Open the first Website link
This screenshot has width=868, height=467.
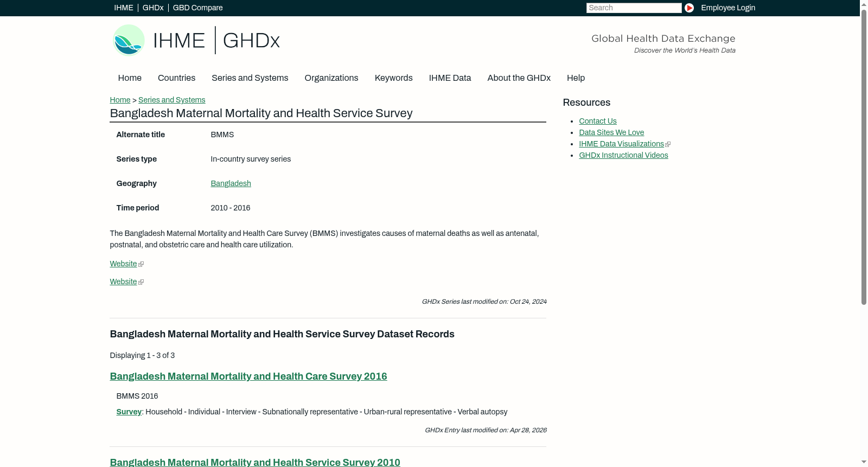click(123, 264)
